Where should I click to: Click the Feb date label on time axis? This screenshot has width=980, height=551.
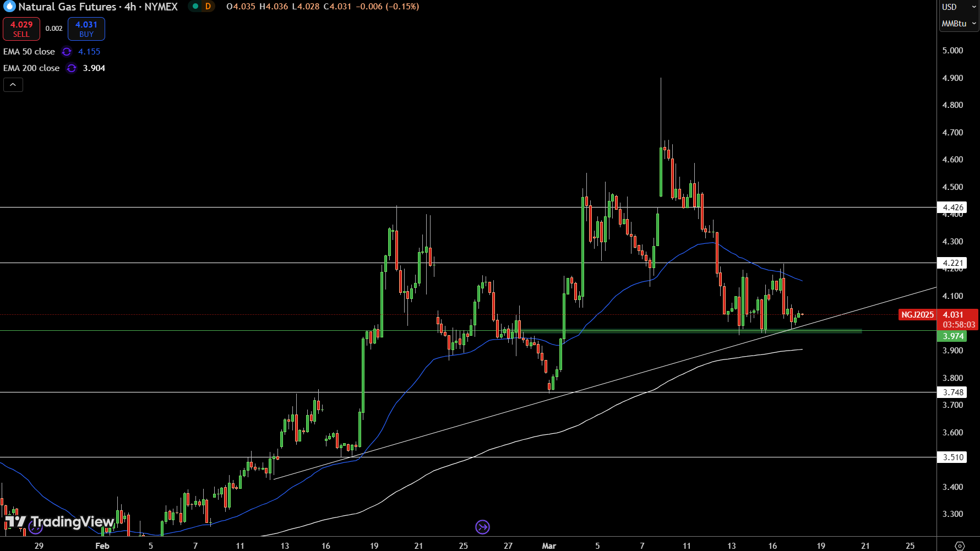[102, 546]
